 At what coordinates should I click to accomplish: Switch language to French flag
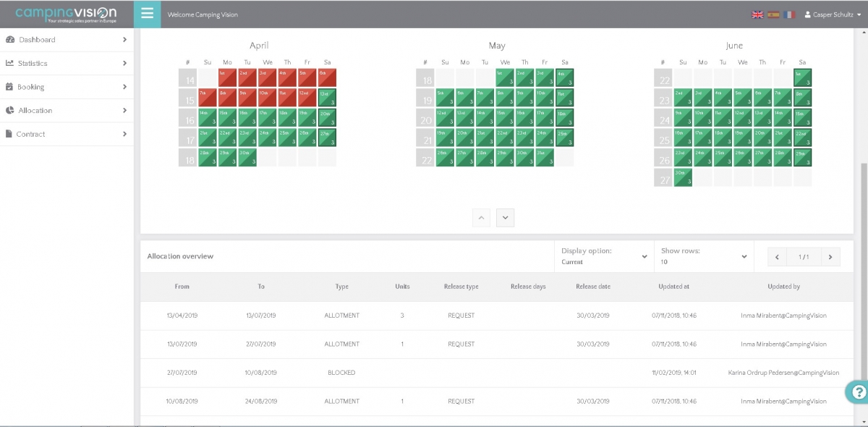point(789,14)
